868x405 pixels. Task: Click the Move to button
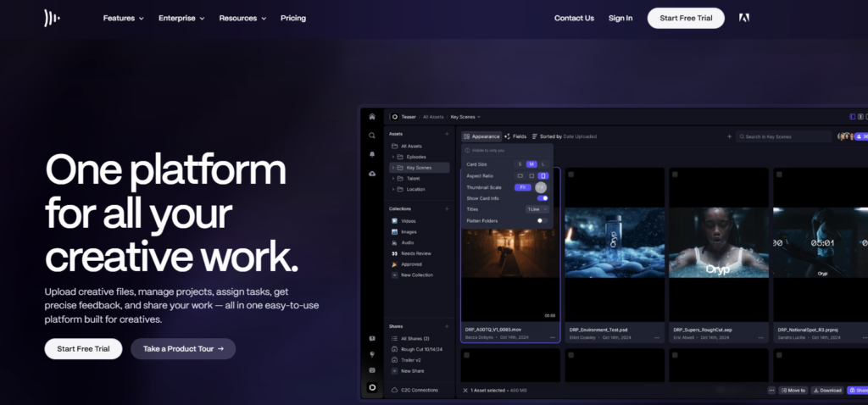[x=793, y=390]
